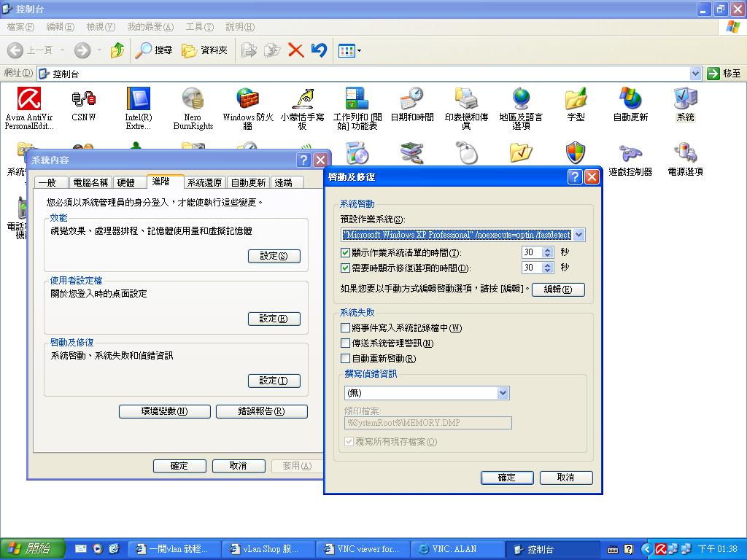Click the Environment Variables (環境變數) button
This screenshot has width=747, height=560.
pos(164,411)
